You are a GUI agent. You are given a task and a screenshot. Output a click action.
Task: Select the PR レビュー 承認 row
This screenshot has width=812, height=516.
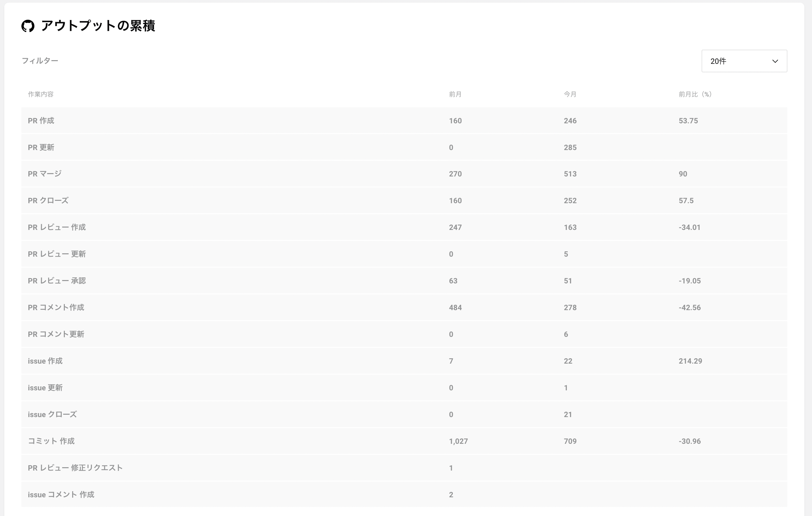404,281
